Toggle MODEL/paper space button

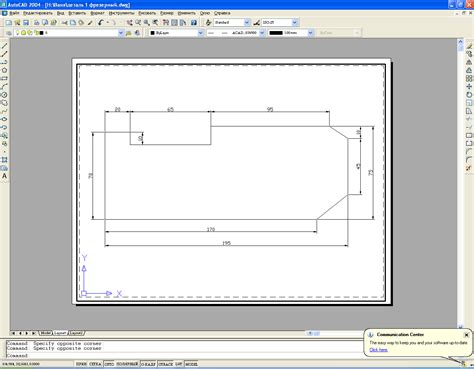pos(191,364)
